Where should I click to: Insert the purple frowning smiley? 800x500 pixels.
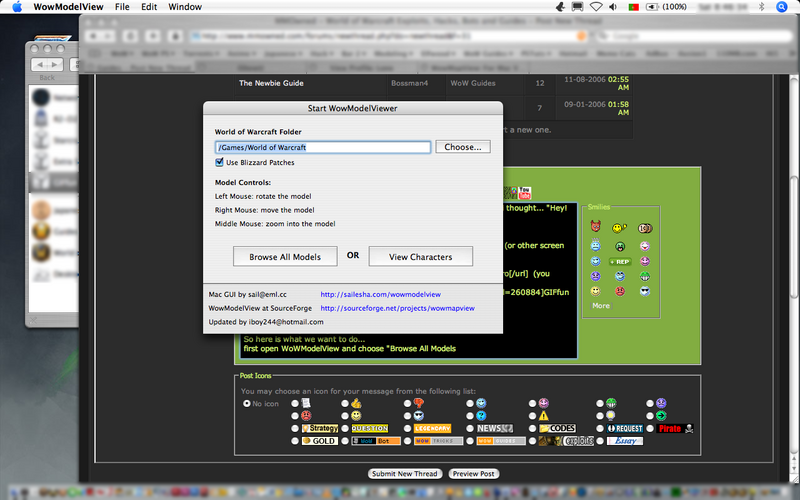point(595,277)
